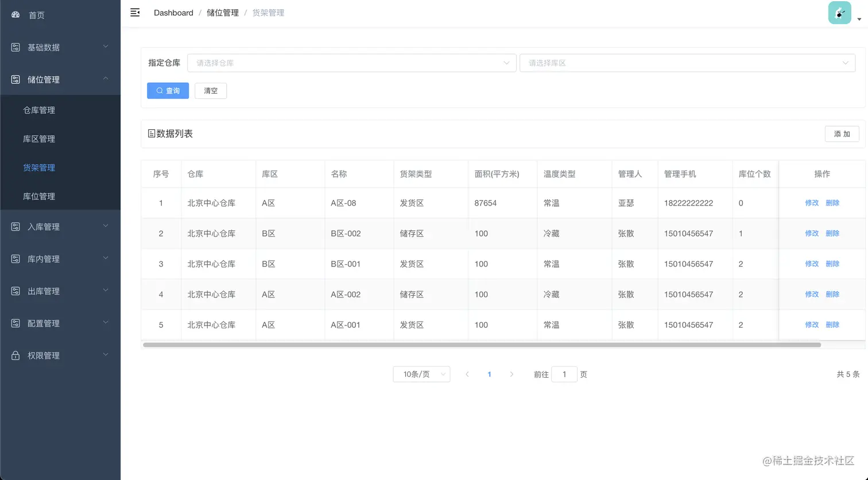Click the 前往 page number input field
Image resolution: width=868 pixels, height=480 pixels.
(x=564, y=374)
